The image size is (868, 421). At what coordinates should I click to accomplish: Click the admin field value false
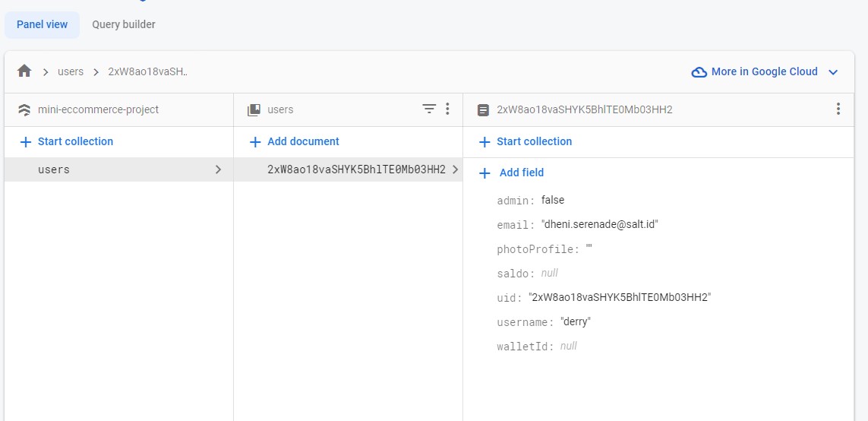click(553, 200)
